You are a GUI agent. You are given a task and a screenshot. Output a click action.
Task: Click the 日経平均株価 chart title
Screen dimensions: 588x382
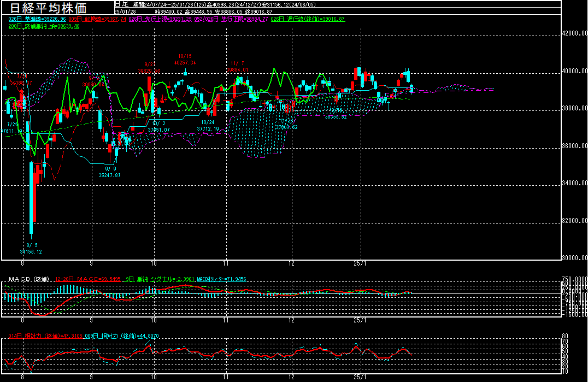[x=48, y=8]
